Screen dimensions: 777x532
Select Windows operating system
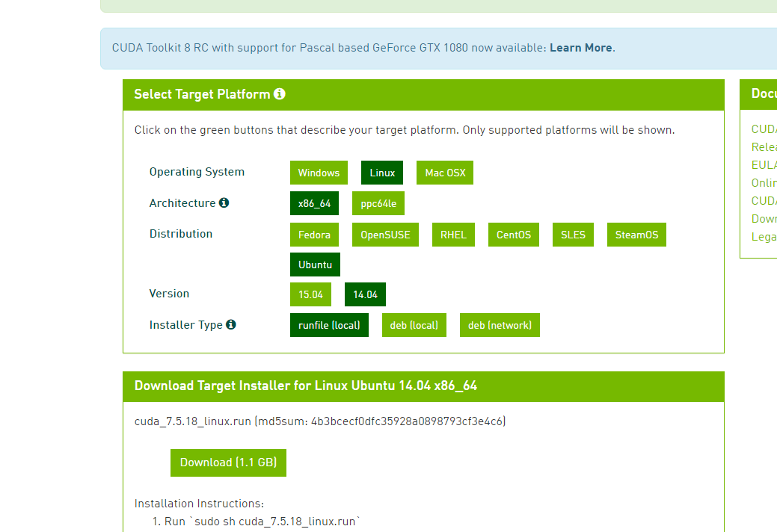tap(319, 173)
